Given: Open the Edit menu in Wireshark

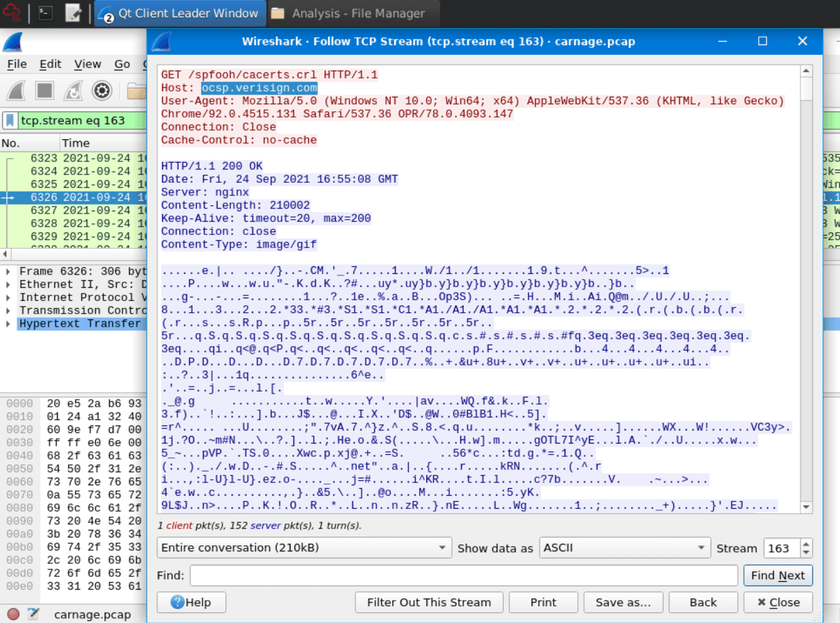Looking at the screenshot, I should [x=50, y=64].
